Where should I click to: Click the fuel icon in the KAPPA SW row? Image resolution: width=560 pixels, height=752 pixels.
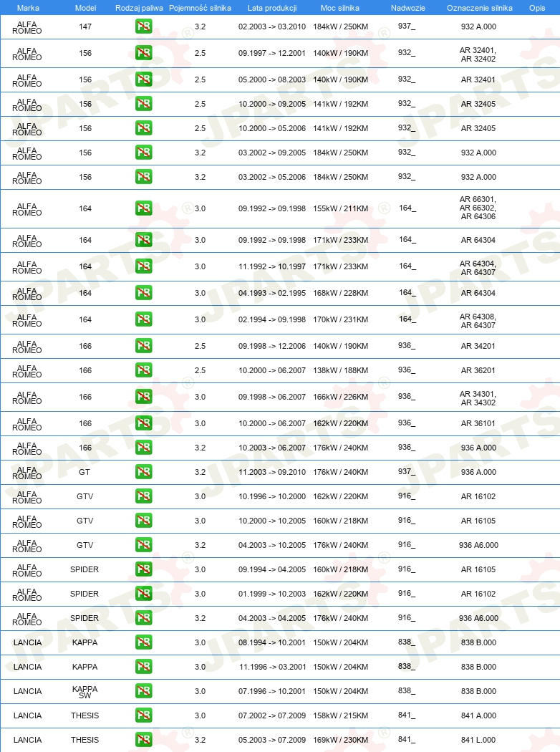coord(143,691)
